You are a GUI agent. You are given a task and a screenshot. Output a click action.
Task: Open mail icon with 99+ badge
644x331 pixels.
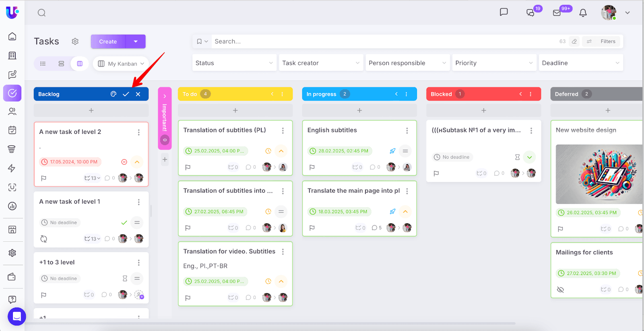(x=557, y=13)
